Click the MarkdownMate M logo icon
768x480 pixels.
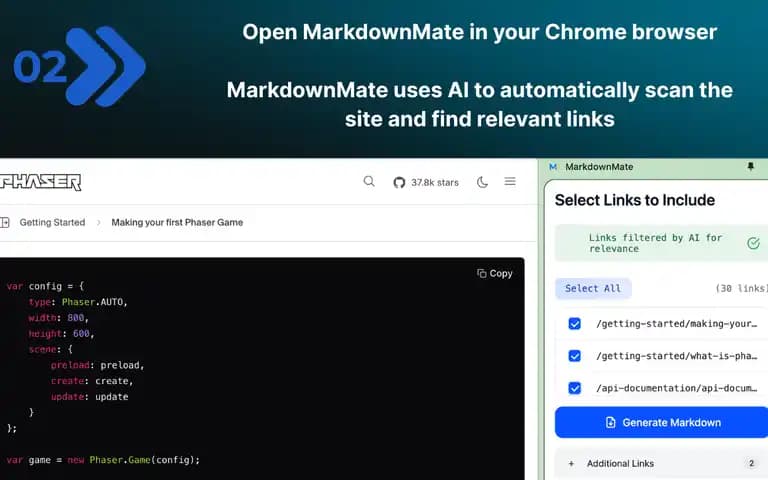(552, 167)
